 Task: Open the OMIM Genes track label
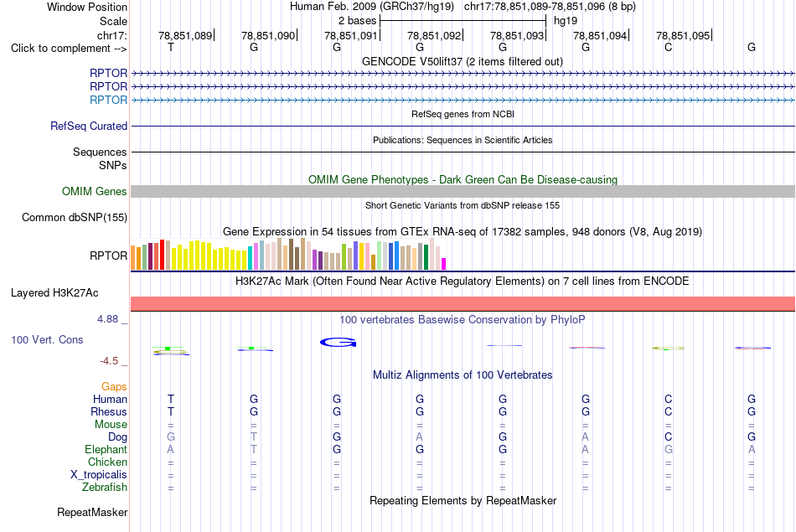tap(95, 191)
